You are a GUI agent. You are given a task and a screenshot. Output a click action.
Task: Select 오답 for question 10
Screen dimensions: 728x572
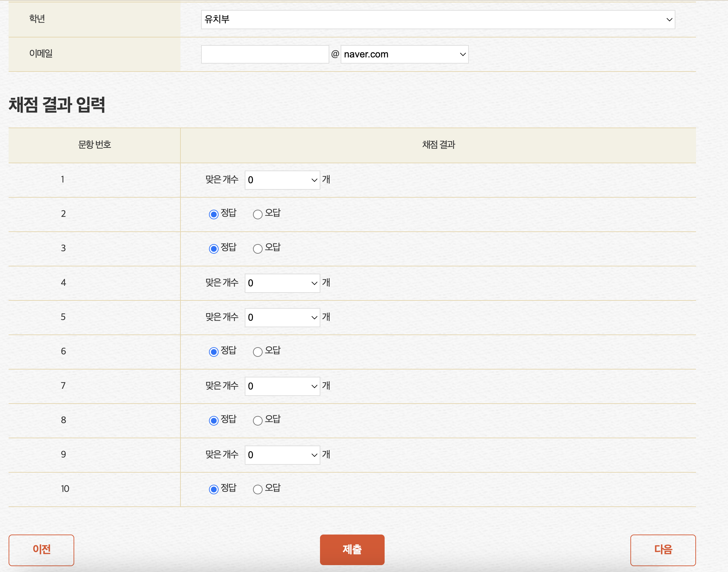pyautogui.click(x=257, y=489)
